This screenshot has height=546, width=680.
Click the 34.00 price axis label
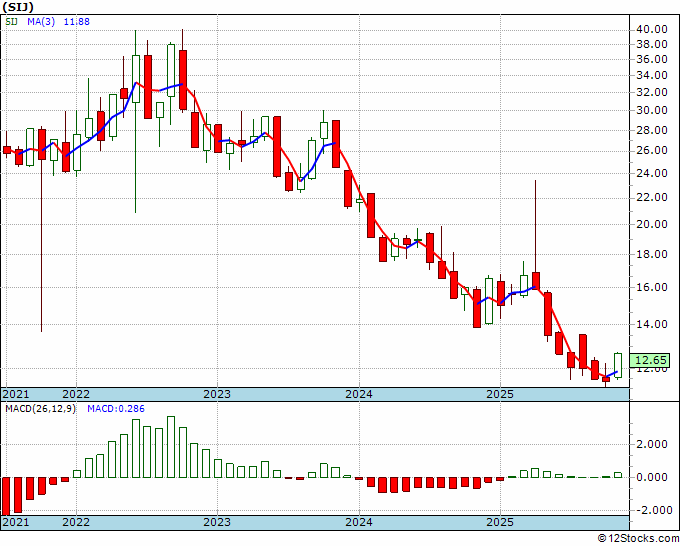point(652,75)
